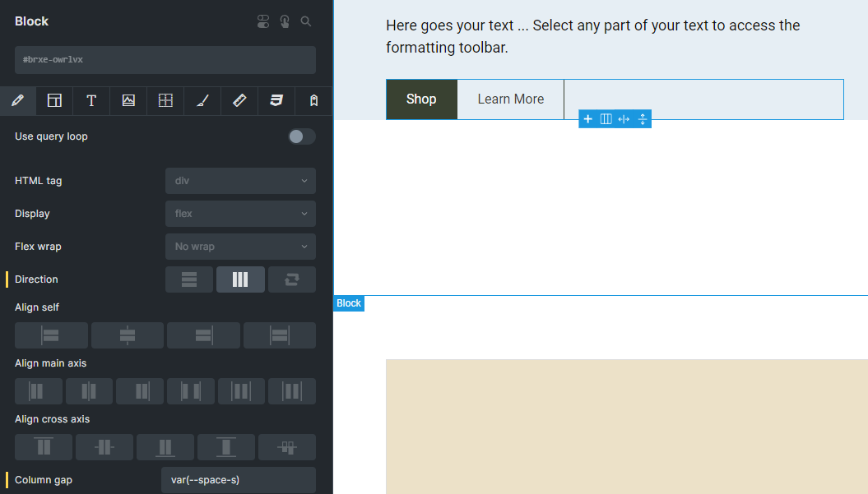Set cross axis to stretch
The image size is (868, 494).
click(226, 447)
